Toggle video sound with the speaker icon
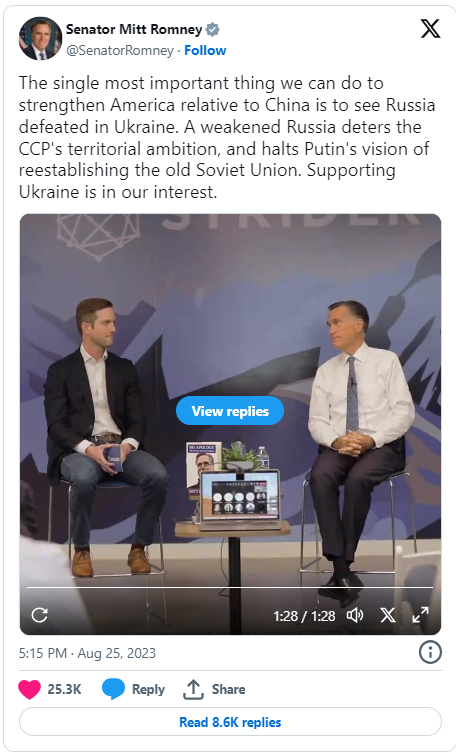Image resolution: width=462 pixels, height=756 pixels. coord(355,615)
